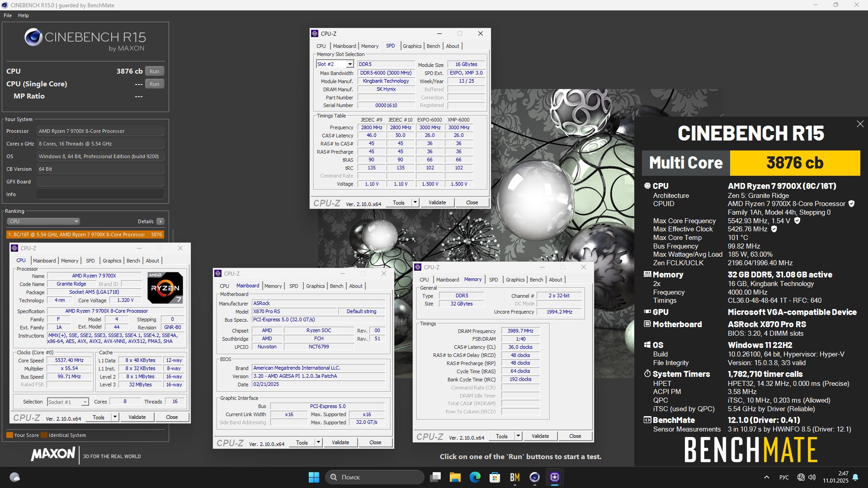Screen dimensions: 868x488
Task: Click the OS Windows icon in BenchMate panel
Action: pyautogui.click(x=647, y=345)
